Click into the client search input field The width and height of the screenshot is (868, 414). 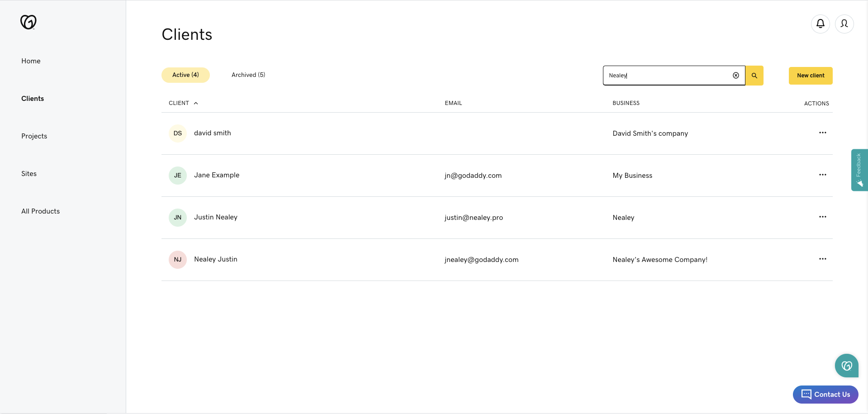[667, 76]
